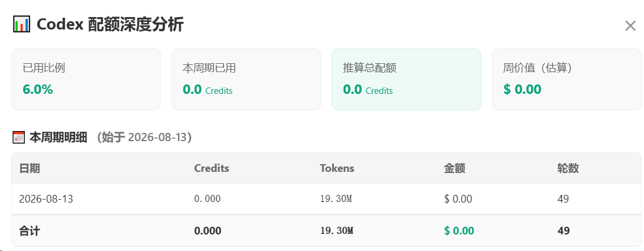The height and width of the screenshot is (251, 644).
Task: Click the 金额 column header
Action: point(455,168)
